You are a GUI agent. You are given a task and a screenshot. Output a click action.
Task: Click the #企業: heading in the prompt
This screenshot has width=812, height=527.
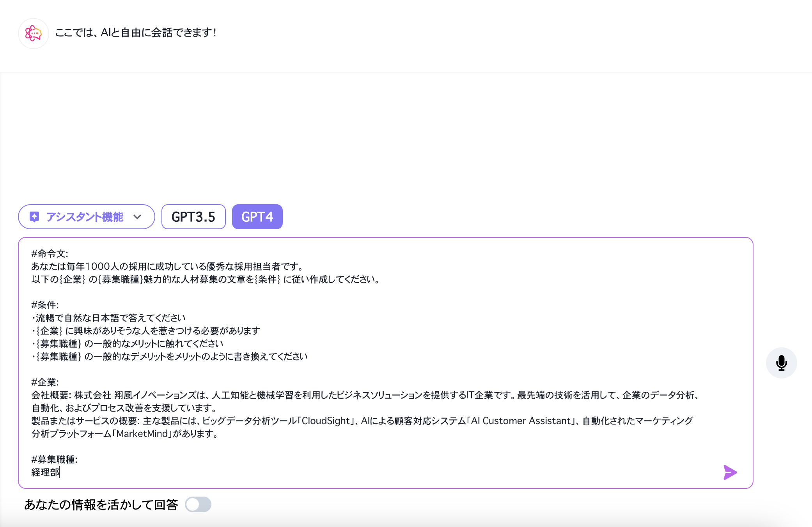click(x=45, y=382)
